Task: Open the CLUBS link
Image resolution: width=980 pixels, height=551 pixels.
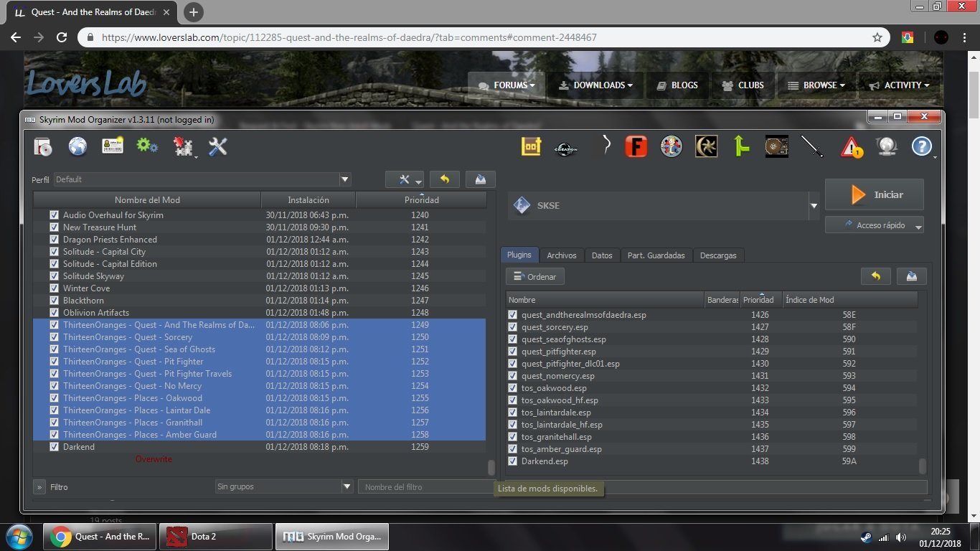Action: click(743, 85)
